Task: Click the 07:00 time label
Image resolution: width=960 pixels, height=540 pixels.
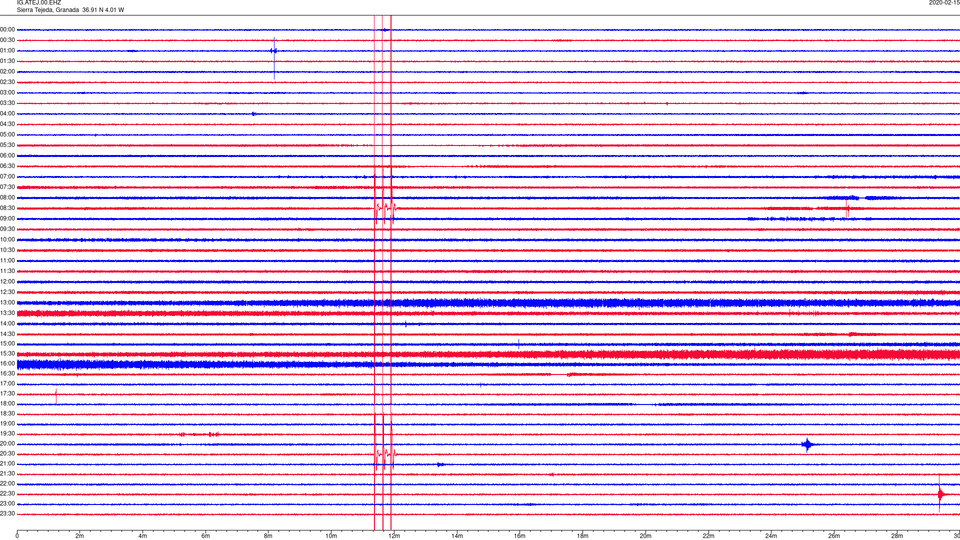Action: [x=7, y=176]
